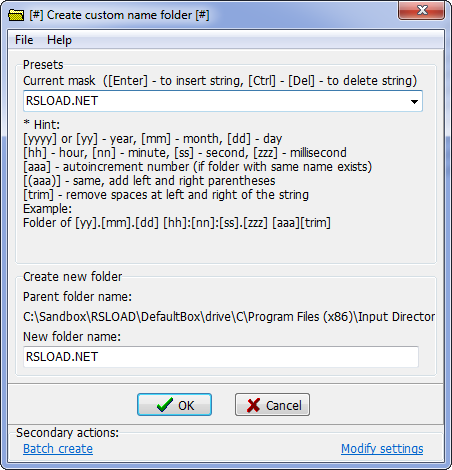Click the 'Parent folder name:' label

pyautogui.click(x=77, y=297)
